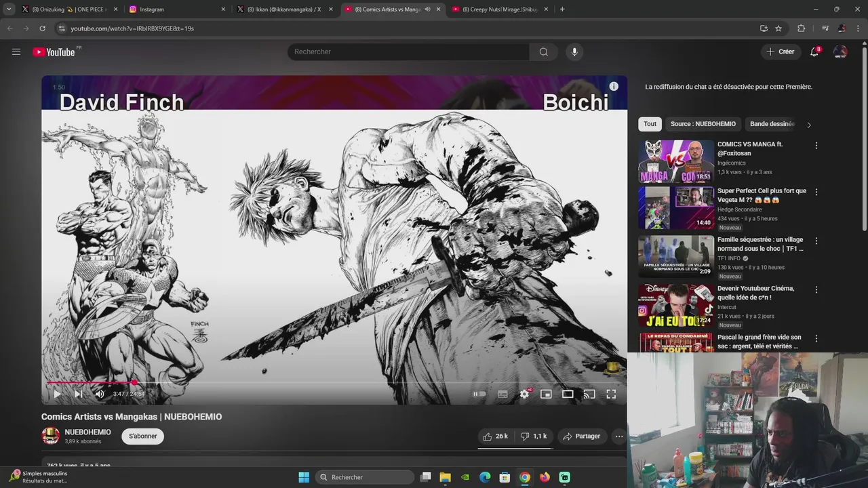The image size is (868, 488).
Task: Toggle theater mode
Action: [x=568, y=394]
